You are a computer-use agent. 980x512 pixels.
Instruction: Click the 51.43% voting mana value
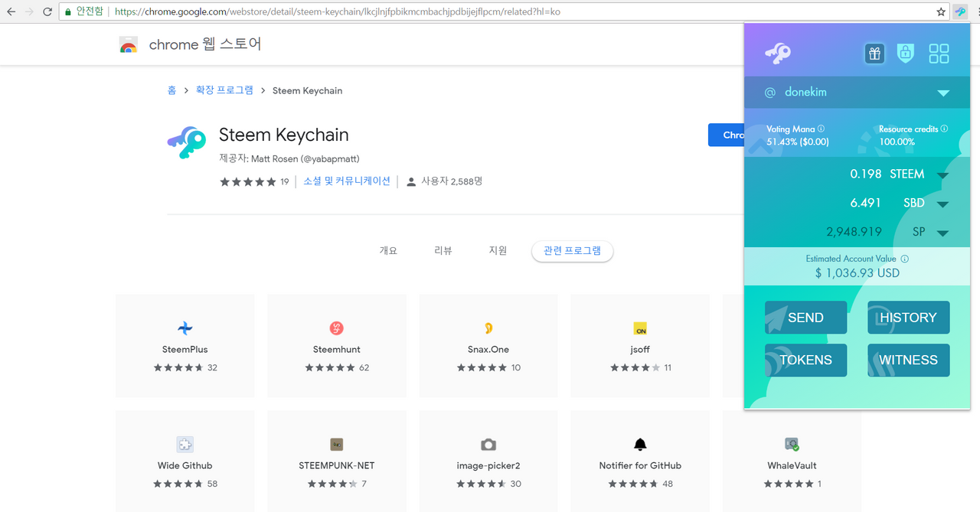[798, 142]
